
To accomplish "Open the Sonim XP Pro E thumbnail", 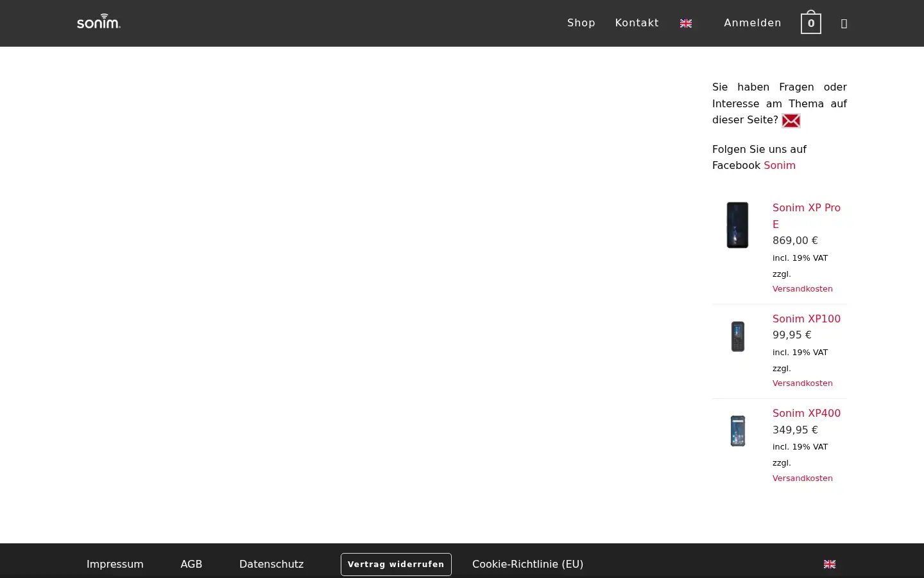I will 737,225.
